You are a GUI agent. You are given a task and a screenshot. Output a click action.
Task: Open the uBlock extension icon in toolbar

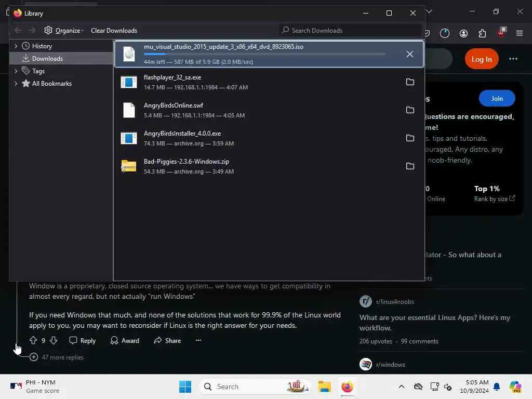501,33
